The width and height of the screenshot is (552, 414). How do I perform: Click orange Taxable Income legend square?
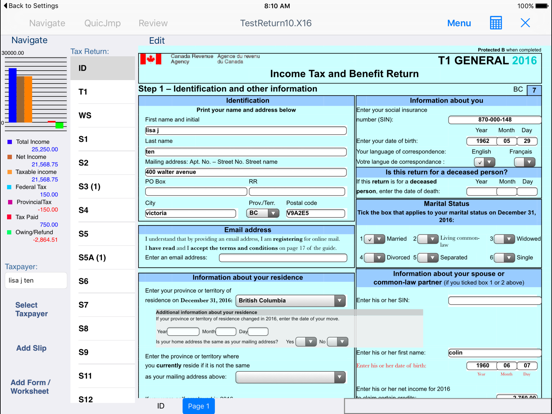10,172
